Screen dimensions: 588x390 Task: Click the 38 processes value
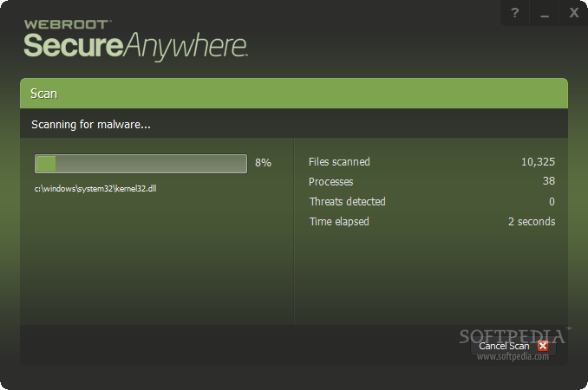pyautogui.click(x=549, y=181)
